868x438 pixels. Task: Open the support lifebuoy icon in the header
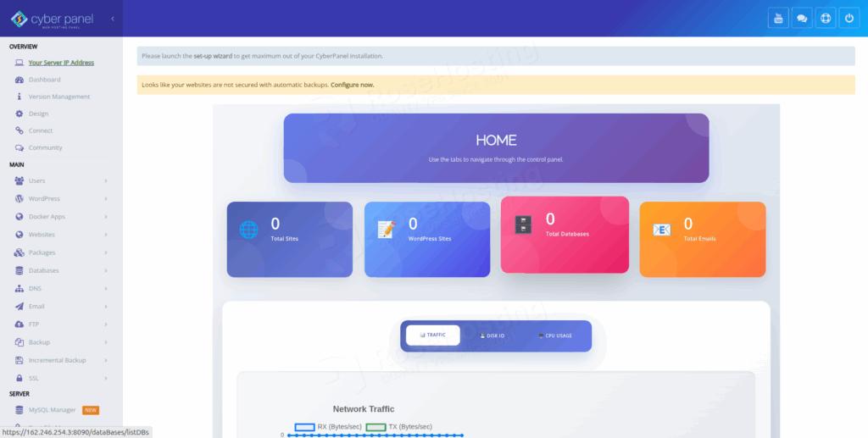(826, 19)
